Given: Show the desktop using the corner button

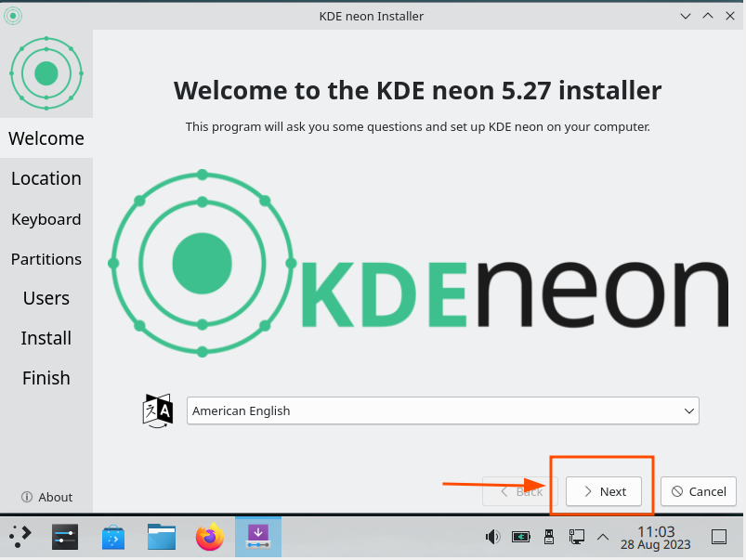Looking at the screenshot, I should (719, 537).
